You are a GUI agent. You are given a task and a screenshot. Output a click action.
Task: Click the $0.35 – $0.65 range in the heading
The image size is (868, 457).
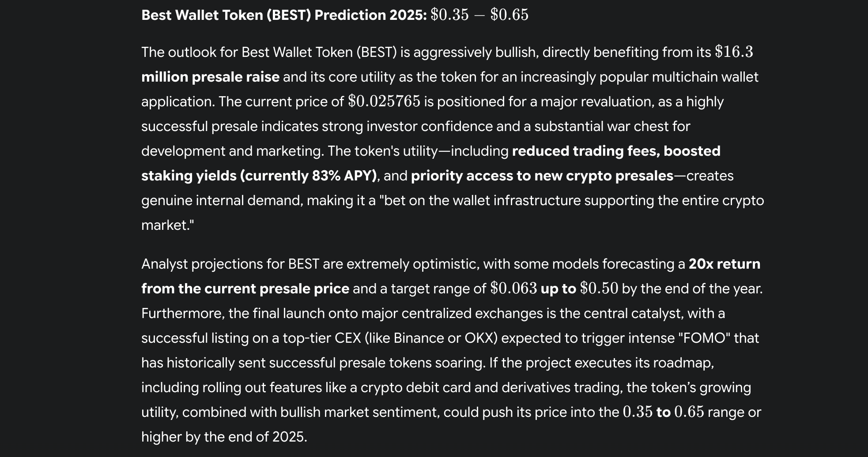tap(479, 15)
